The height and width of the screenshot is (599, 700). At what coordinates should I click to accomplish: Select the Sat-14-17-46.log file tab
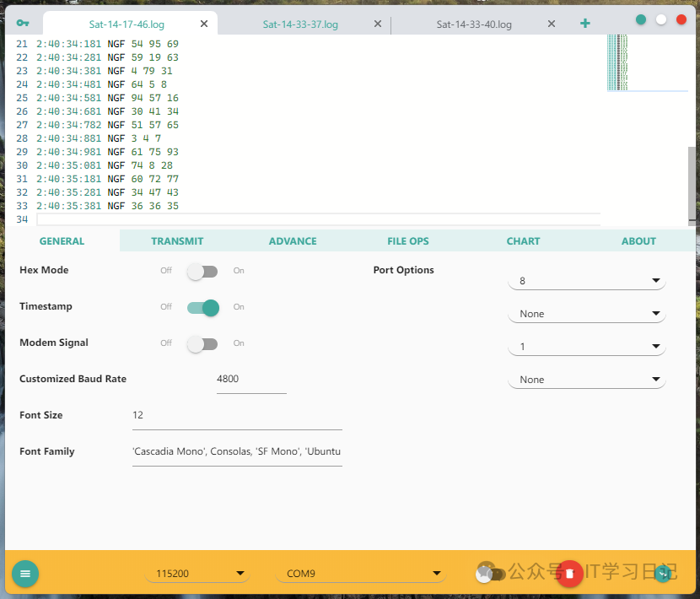[x=127, y=24]
